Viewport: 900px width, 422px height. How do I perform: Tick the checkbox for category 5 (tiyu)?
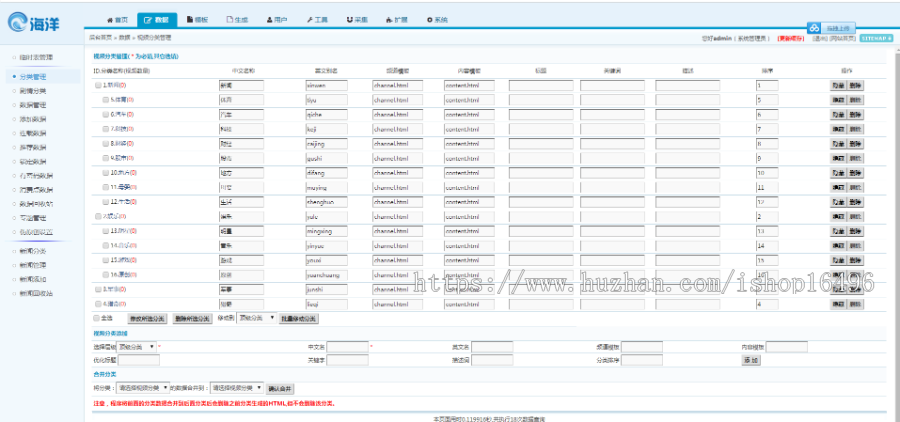tap(106, 100)
